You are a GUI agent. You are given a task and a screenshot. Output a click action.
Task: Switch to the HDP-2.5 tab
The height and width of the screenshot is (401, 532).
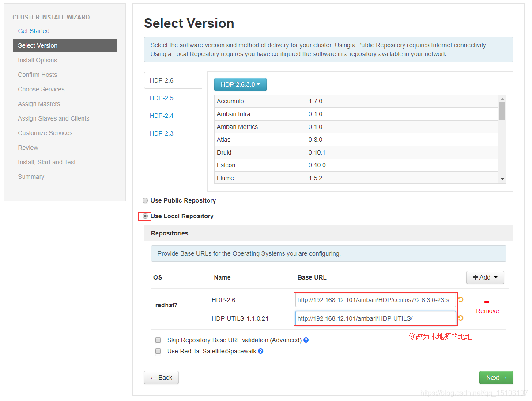click(x=162, y=98)
